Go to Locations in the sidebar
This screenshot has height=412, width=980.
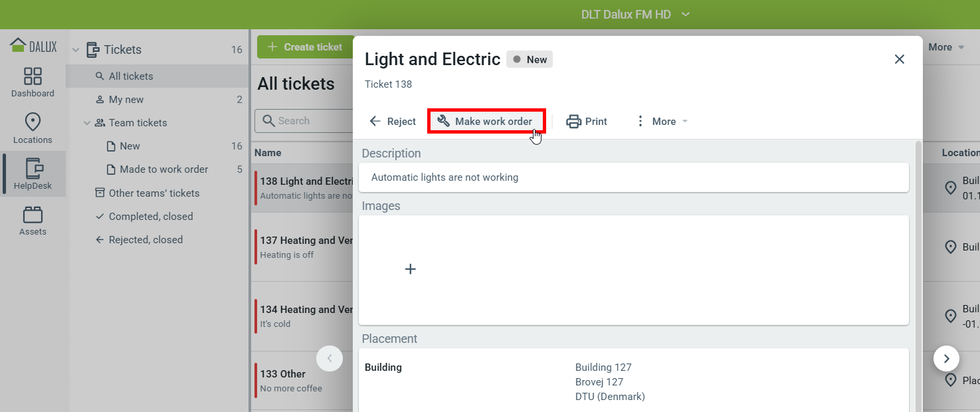pos(33,128)
